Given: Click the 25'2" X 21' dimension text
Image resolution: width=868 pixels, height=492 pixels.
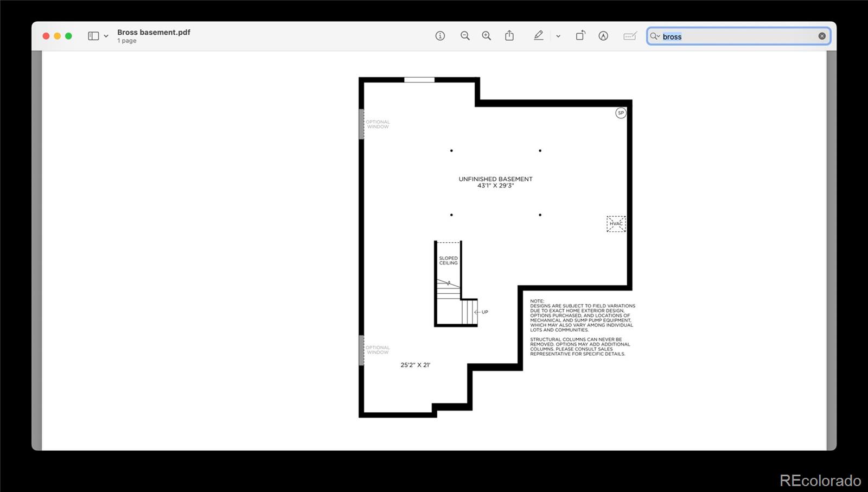Looking at the screenshot, I should tap(415, 365).
